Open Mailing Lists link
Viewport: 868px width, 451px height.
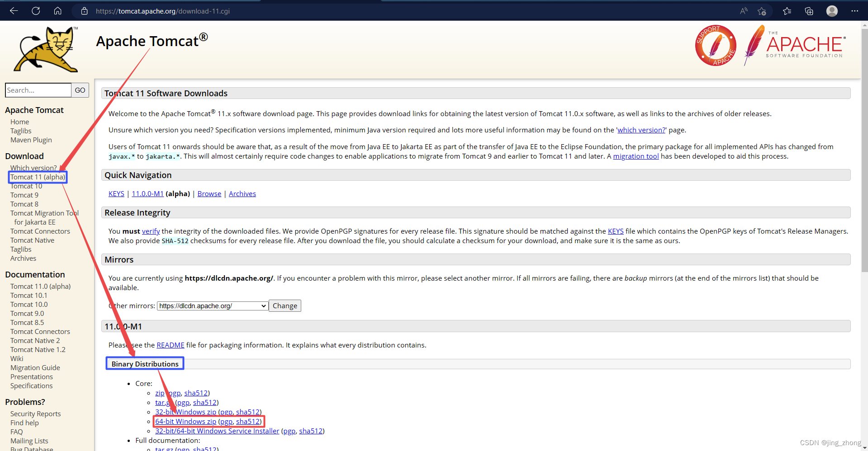[x=29, y=441]
